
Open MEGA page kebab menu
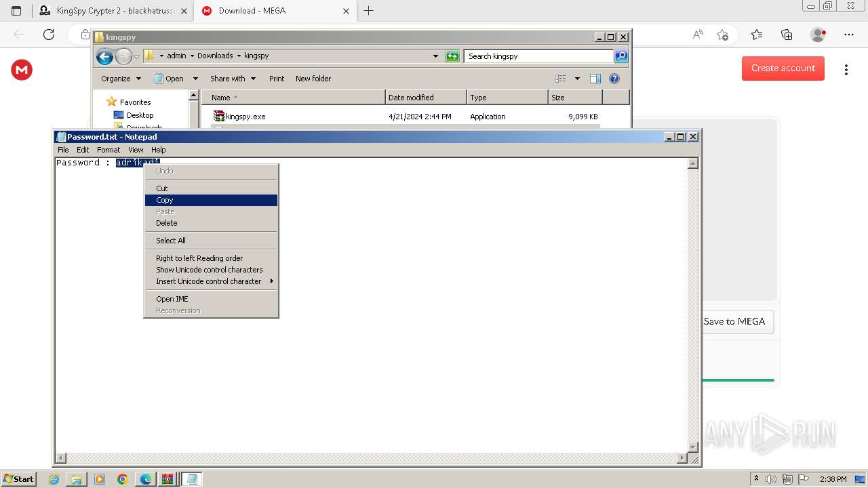pos(846,69)
